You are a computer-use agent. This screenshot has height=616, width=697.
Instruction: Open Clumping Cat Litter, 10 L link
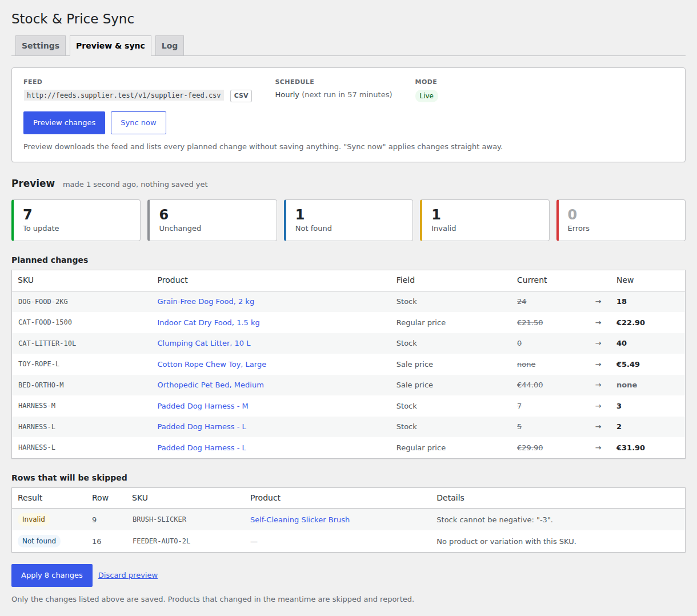coord(204,343)
